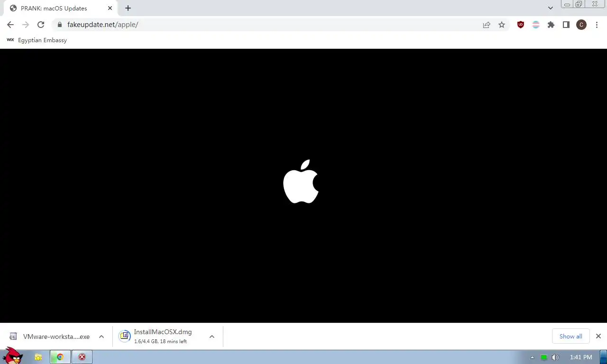Open the yellow taskbar app icon
Screen dimensions: 607x364
[38, 357]
